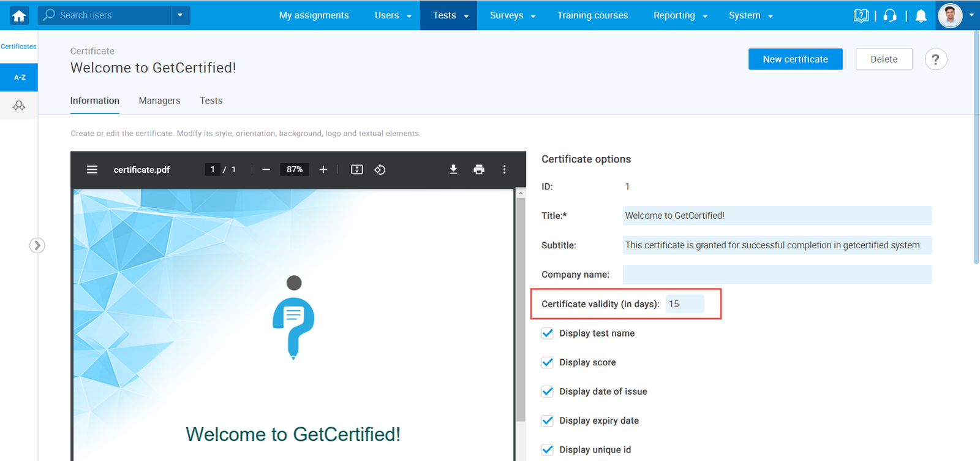The width and height of the screenshot is (980, 461).
Task: Disable Display expiry date checkbox
Action: pos(548,421)
